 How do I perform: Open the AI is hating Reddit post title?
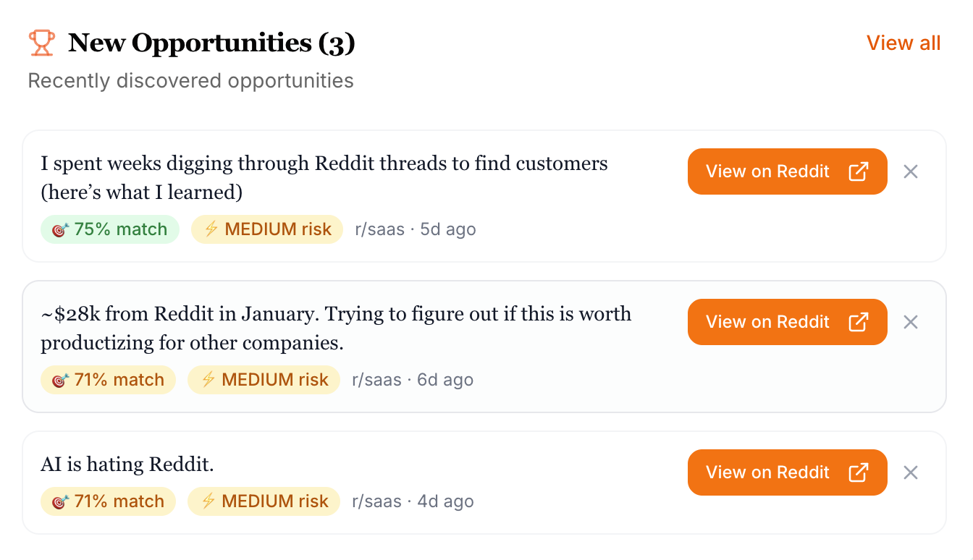(x=127, y=464)
